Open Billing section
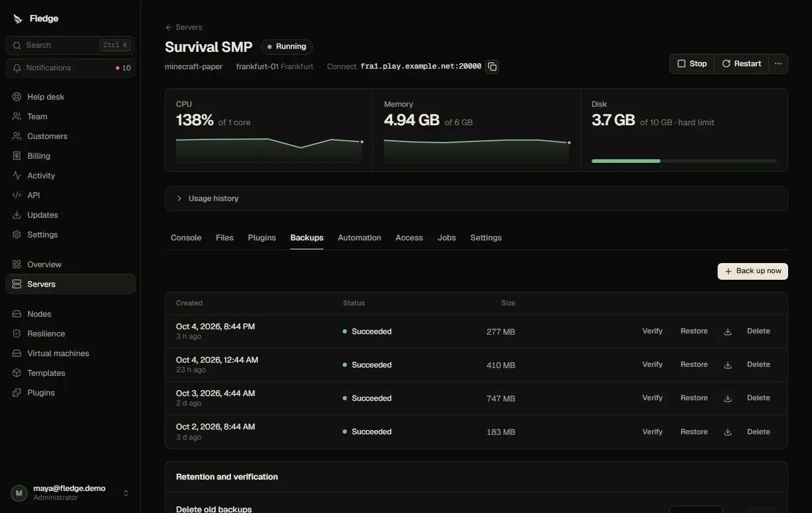 (x=70, y=156)
